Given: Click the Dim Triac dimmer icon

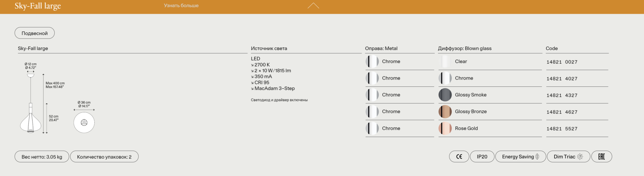Looking at the screenshot, I should point(580,157).
